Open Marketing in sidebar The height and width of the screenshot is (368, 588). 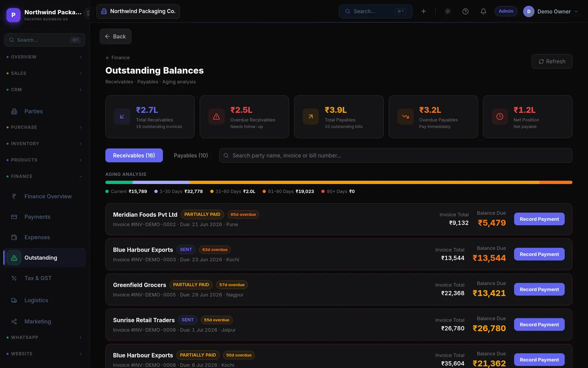tap(44, 322)
